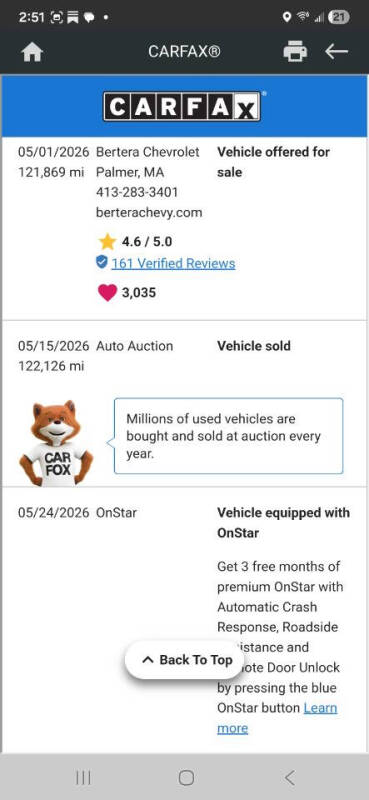The image size is (369, 800).
Task: Open OnStar Learn more link
Action: coord(277,718)
